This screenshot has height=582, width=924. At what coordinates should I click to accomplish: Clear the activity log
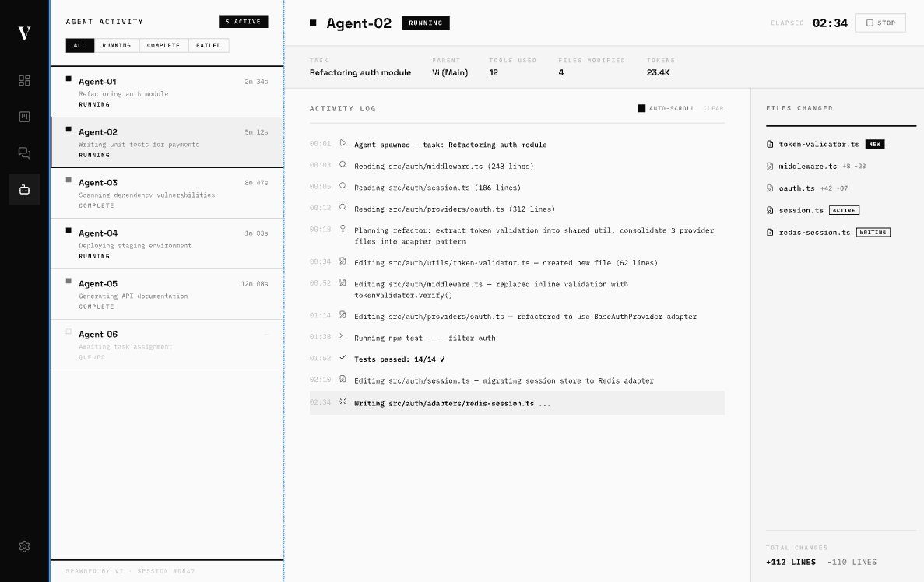coord(713,108)
